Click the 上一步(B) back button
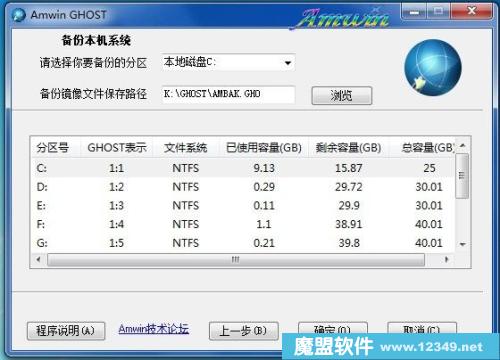The height and width of the screenshot is (360, 500). (x=243, y=331)
